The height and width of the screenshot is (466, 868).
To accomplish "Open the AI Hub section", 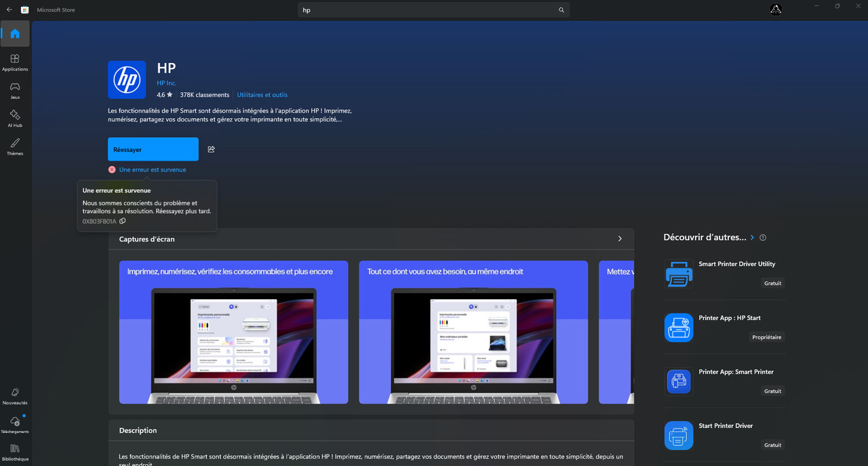I will click(x=15, y=119).
